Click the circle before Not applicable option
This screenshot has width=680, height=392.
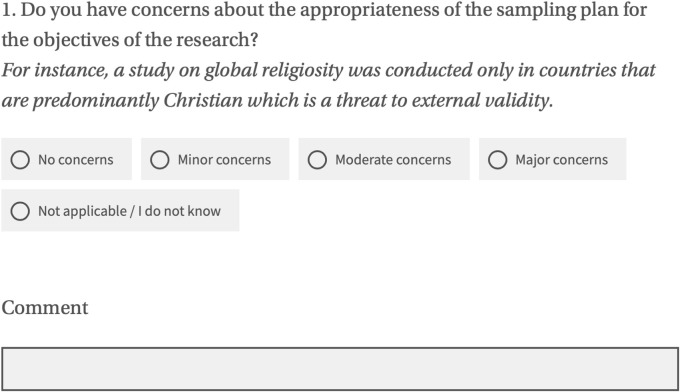coord(20,211)
